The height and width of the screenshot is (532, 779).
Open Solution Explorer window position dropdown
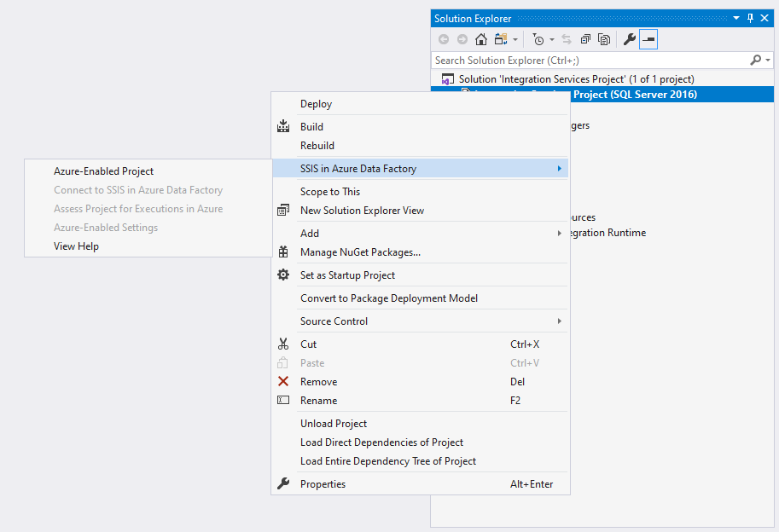coord(736,19)
